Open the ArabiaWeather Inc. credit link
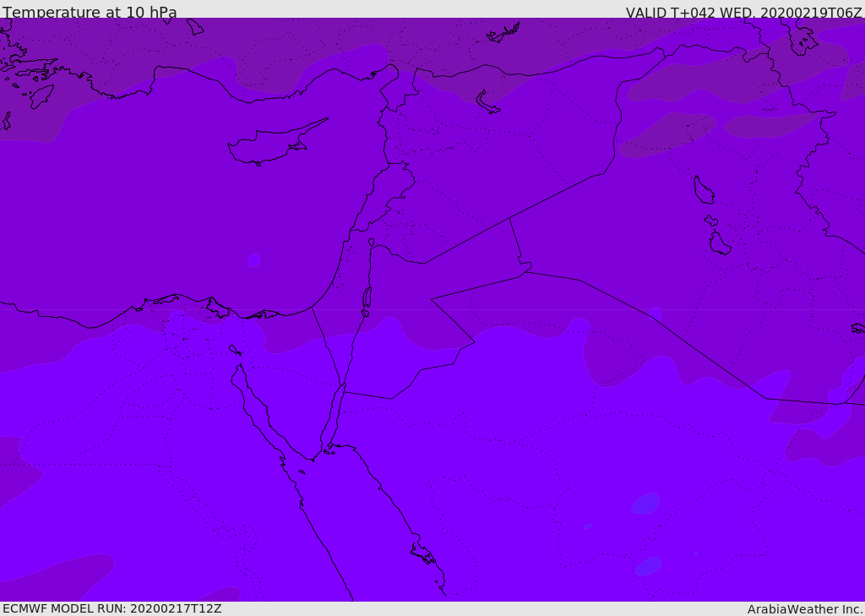 click(804, 609)
